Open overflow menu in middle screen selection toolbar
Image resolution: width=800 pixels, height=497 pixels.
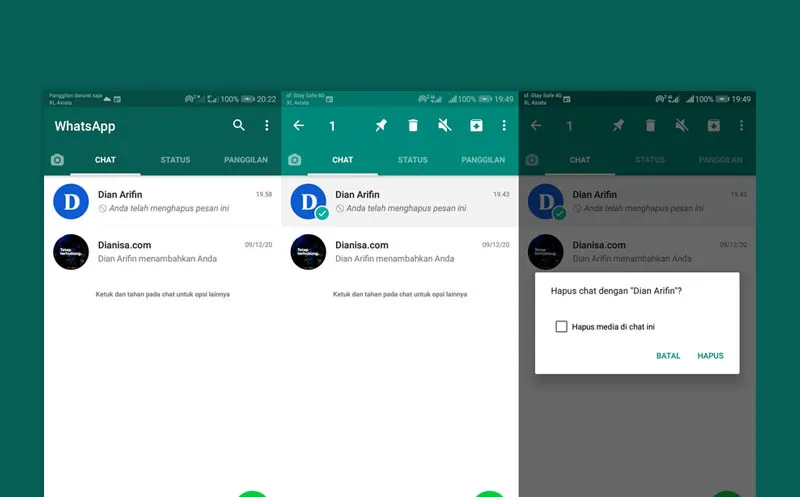coord(504,126)
